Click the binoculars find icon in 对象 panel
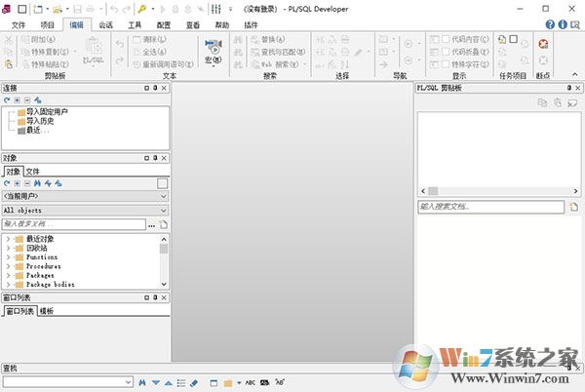 coord(37,182)
